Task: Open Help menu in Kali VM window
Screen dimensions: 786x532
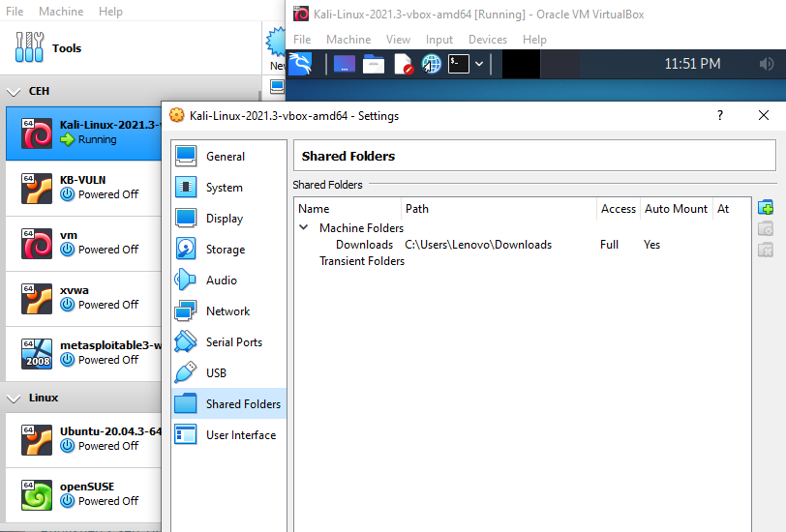Action: [534, 39]
